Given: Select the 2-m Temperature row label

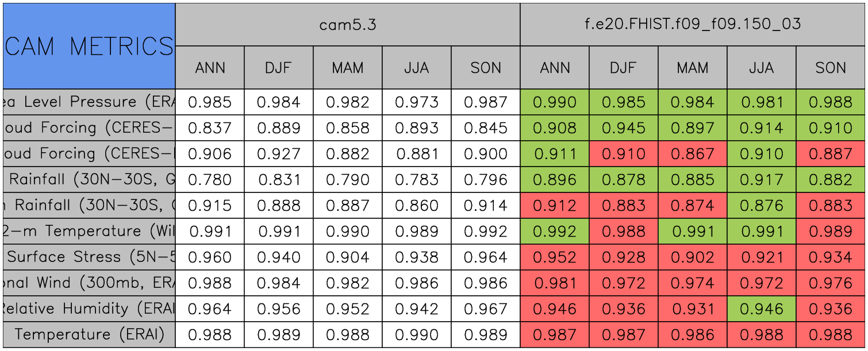Looking at the screenshot, I should (89, 232).
